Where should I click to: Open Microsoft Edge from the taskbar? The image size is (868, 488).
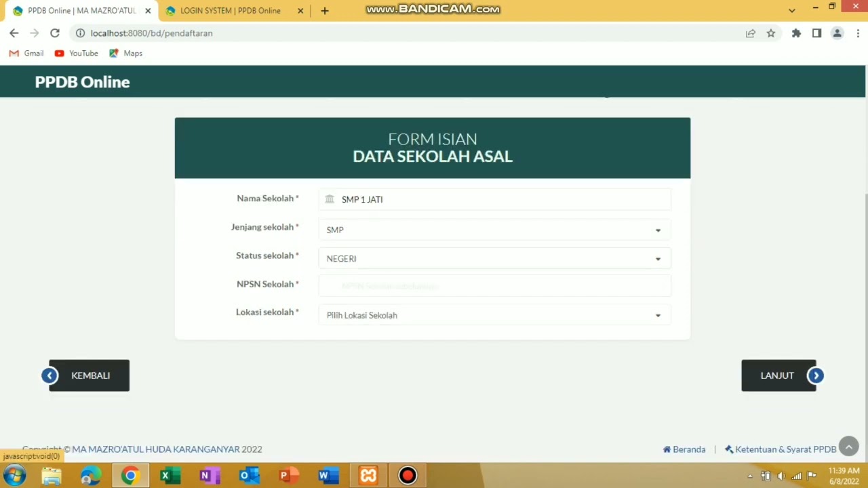click(x=90, y=476)
